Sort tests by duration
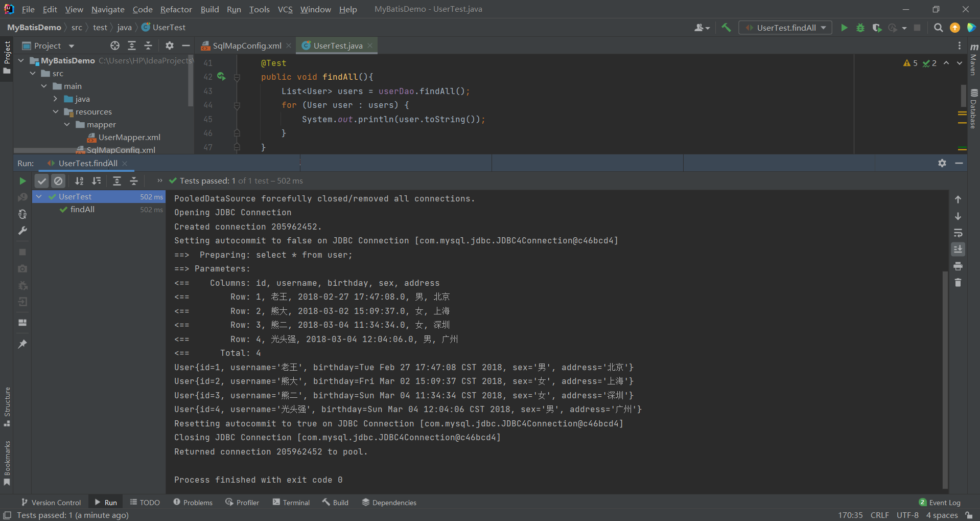 tap(96, 180)
